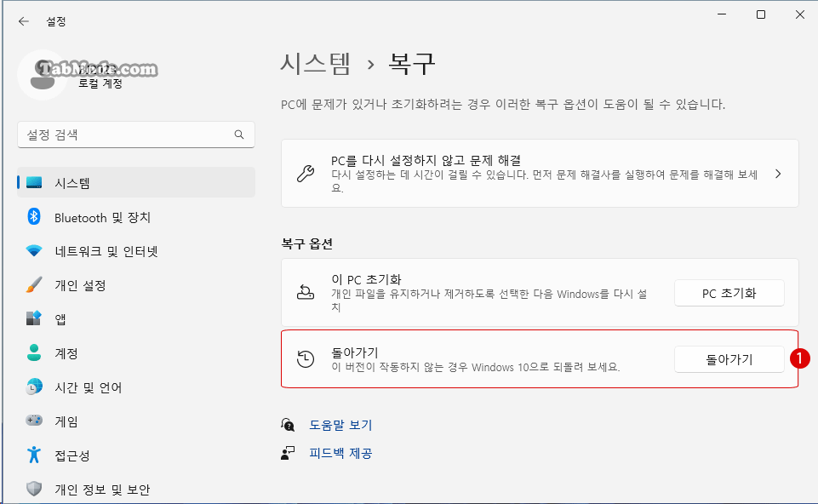Open 접근성 settings category

[136, 455]
